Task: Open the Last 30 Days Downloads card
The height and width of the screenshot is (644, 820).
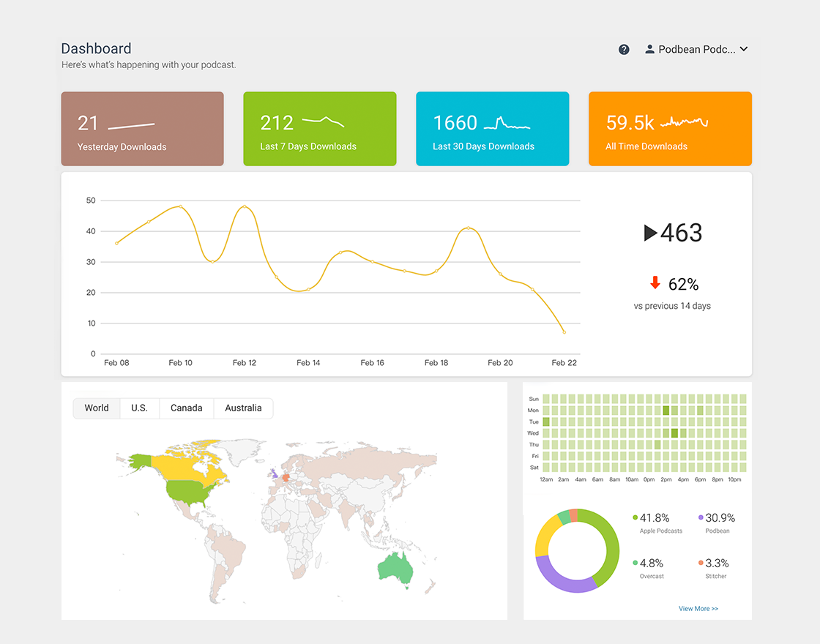Action: tap(492, 129)
